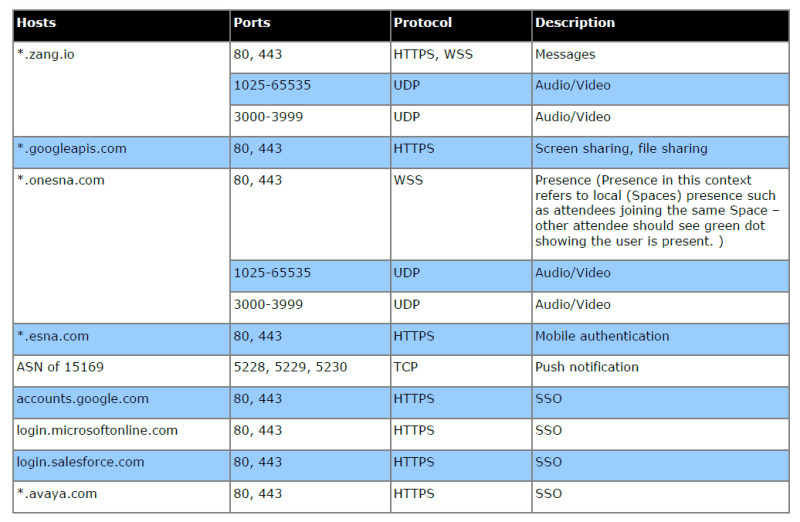This screenshot has width=800, height=522.
Task: Click ports 80, 443 in avaya.com row
Action: [x=310, y=498]
